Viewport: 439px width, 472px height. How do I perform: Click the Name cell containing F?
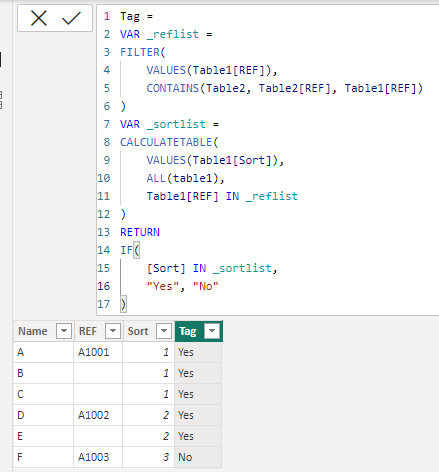coord(43,457)
